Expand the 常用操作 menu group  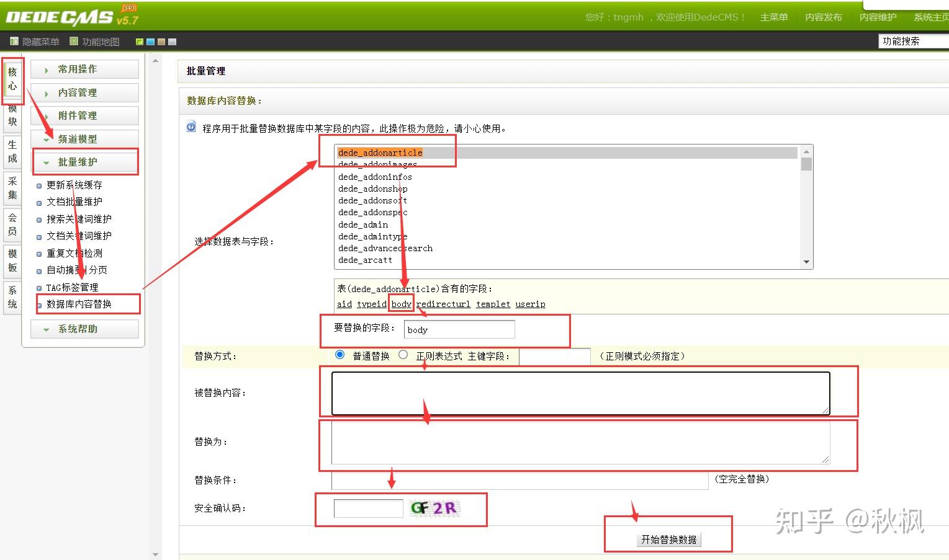point(84,69)
